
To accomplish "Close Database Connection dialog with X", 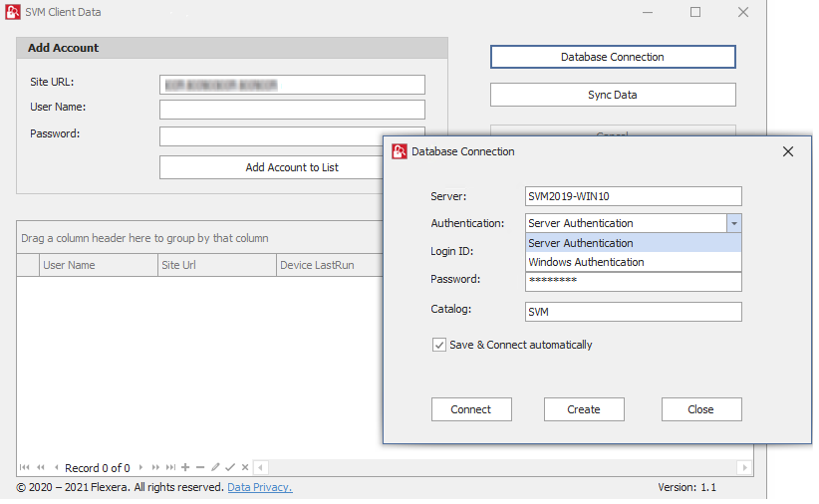I will coord(788,151).
